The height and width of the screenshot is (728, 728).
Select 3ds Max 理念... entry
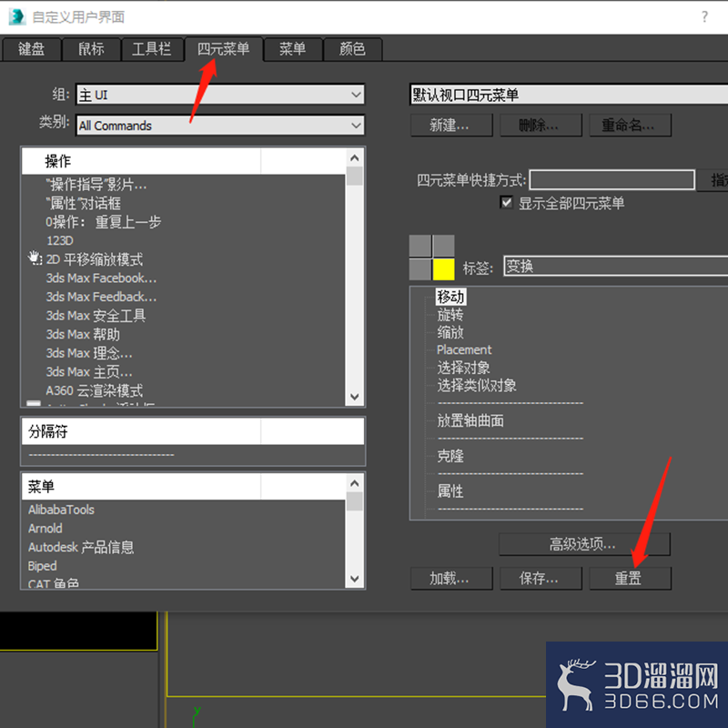click(x=89, y=353)
